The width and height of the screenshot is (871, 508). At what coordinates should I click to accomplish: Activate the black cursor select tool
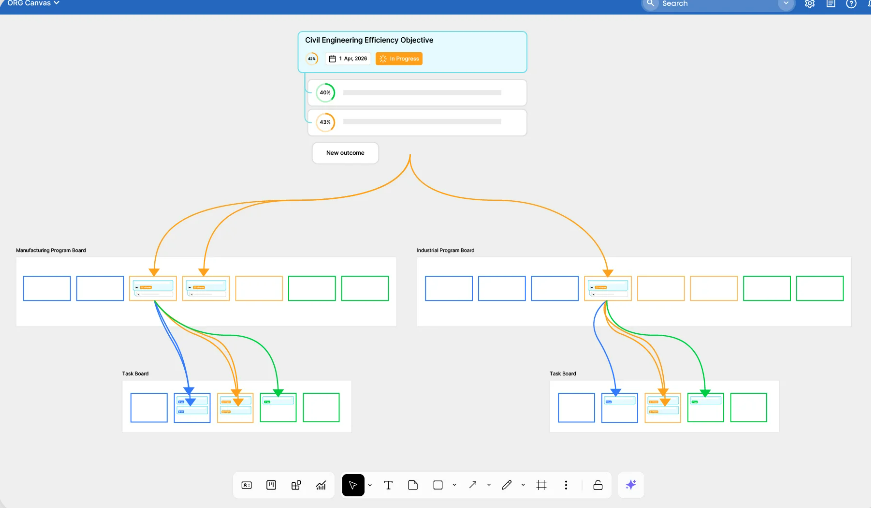coord(352,485)
